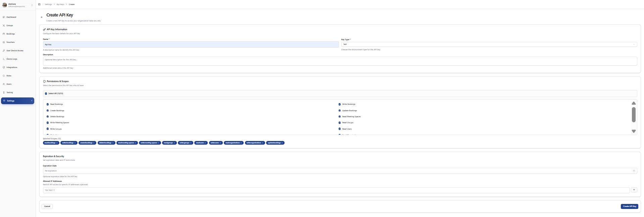Image resolution: width=644 pixels, height=217 pixels.
Task: Toggle the Select All checkbox
Action: click(x=46, y=93)
